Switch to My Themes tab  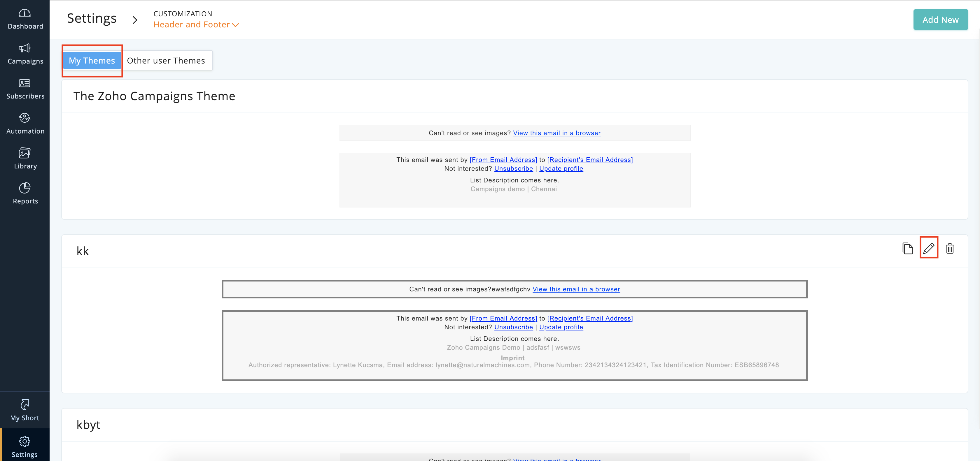tap(92, 60)
